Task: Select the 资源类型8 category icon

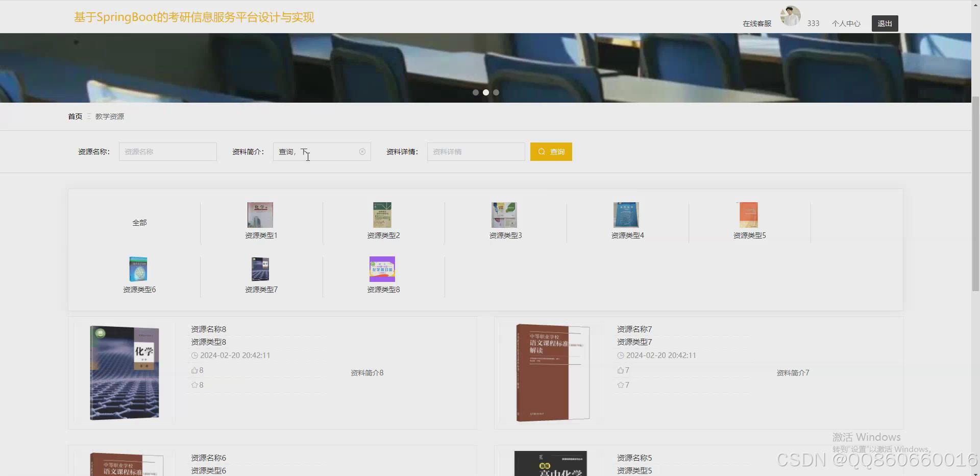Action: pyautogui.click(x=382, y=269)
